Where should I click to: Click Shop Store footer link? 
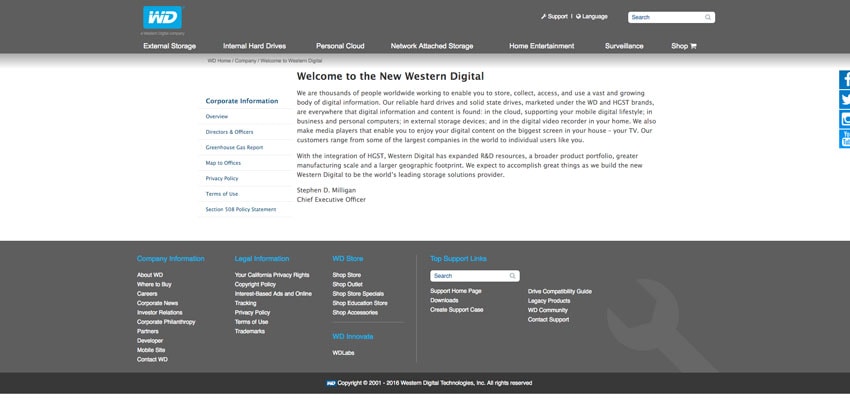346,275
